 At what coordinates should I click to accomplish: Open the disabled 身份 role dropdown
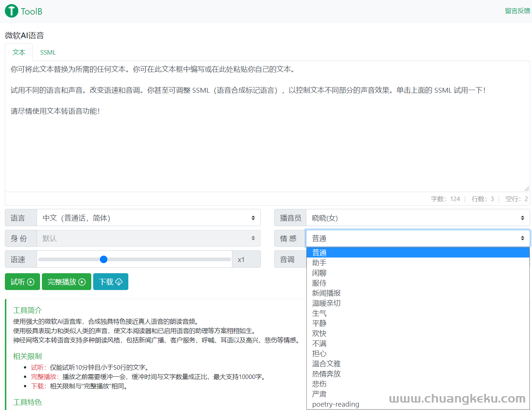point(149,238)
